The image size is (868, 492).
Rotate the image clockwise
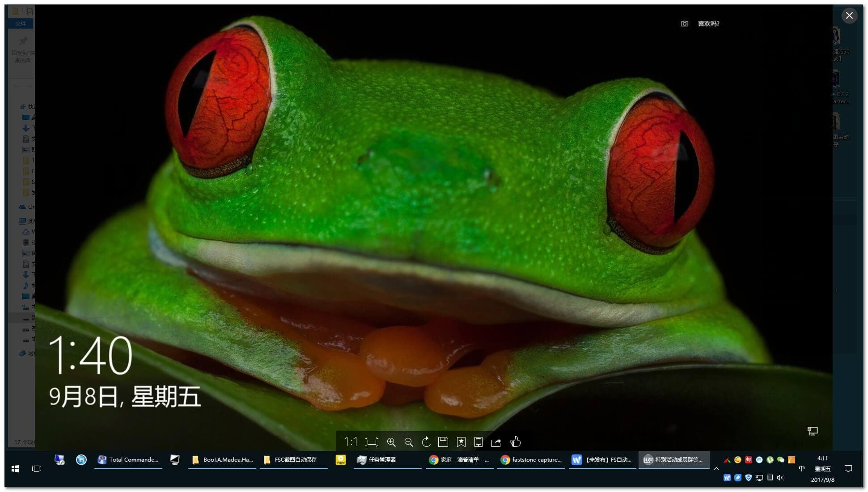pos(426,442)
